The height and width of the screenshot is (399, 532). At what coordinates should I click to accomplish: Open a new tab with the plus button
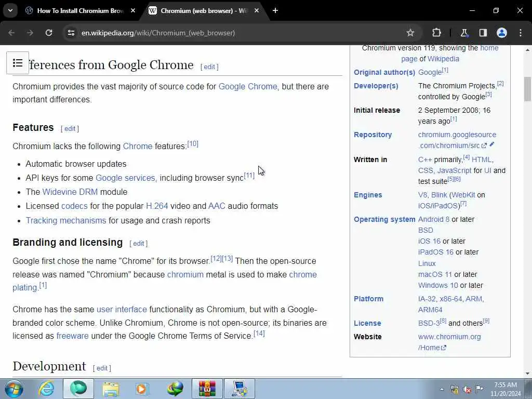click(275, 10)
